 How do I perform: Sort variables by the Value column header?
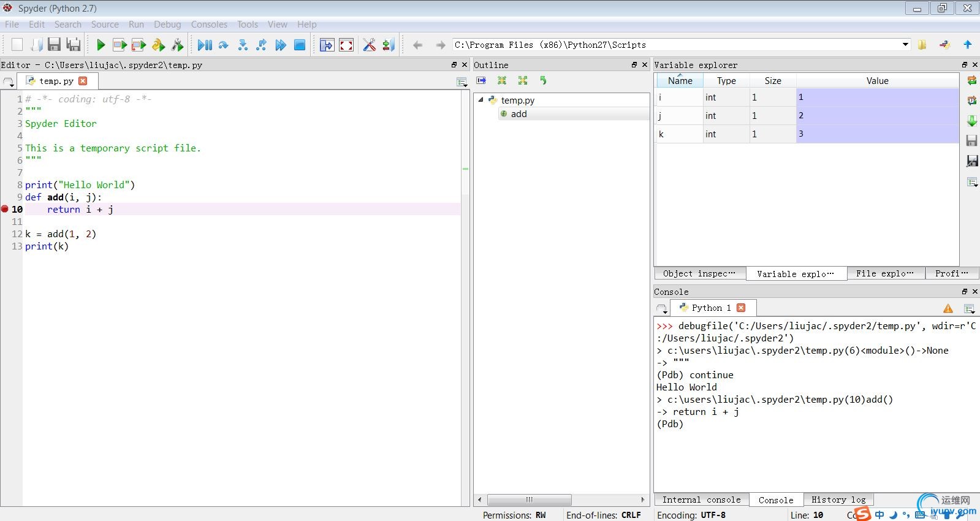(x=877, y=80)
